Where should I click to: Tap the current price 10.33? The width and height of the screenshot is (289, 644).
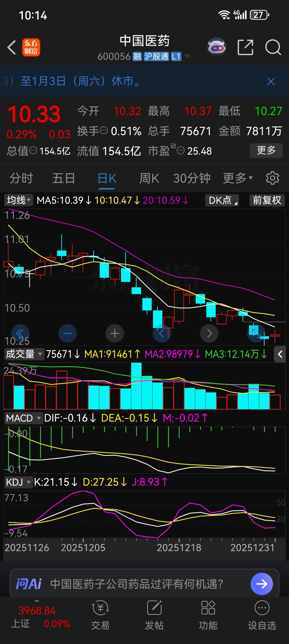tap(34, 114)
